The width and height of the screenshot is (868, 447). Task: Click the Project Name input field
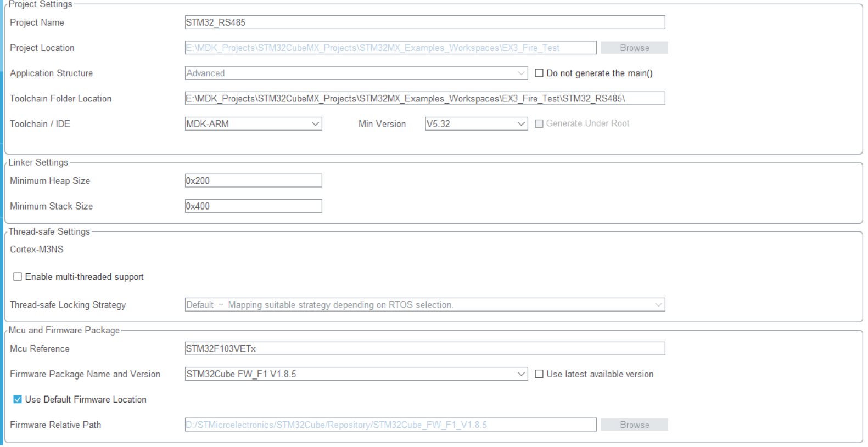point(425,22)
